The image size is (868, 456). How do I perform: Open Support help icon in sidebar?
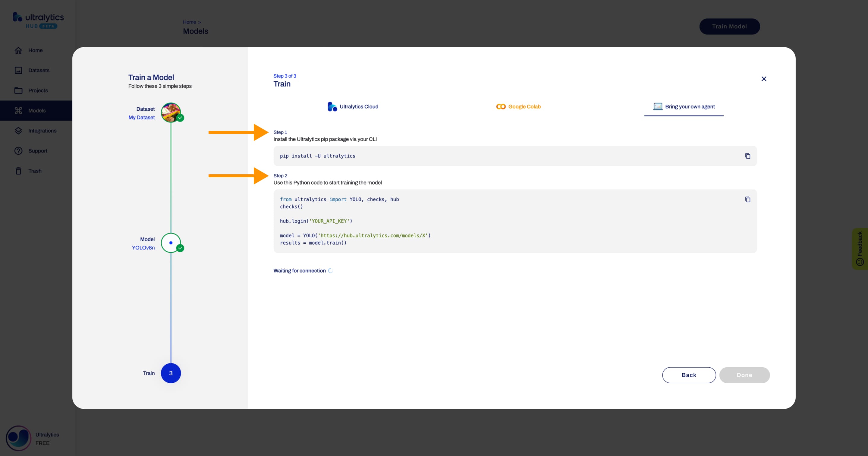(18, 151)
